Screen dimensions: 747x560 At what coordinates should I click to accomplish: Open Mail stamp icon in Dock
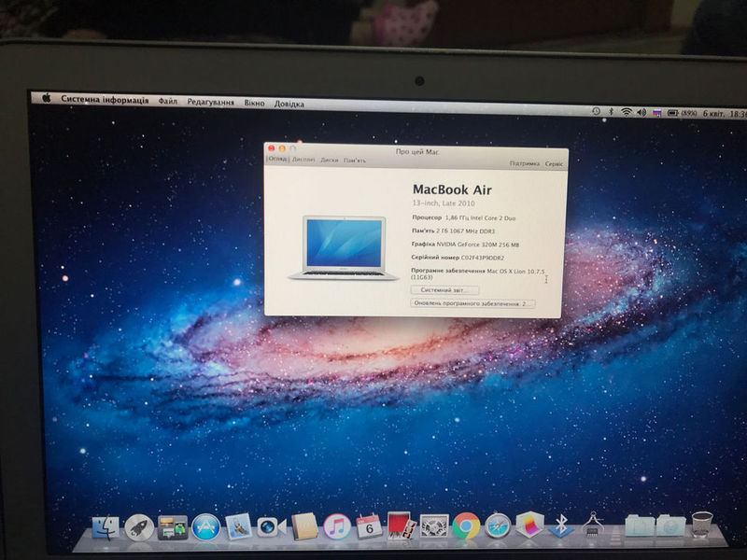click(238, 526)
